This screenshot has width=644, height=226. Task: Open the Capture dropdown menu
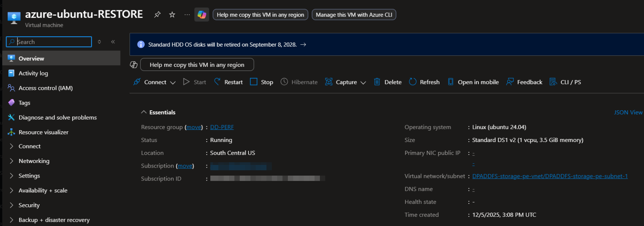(x=345, y=82)
